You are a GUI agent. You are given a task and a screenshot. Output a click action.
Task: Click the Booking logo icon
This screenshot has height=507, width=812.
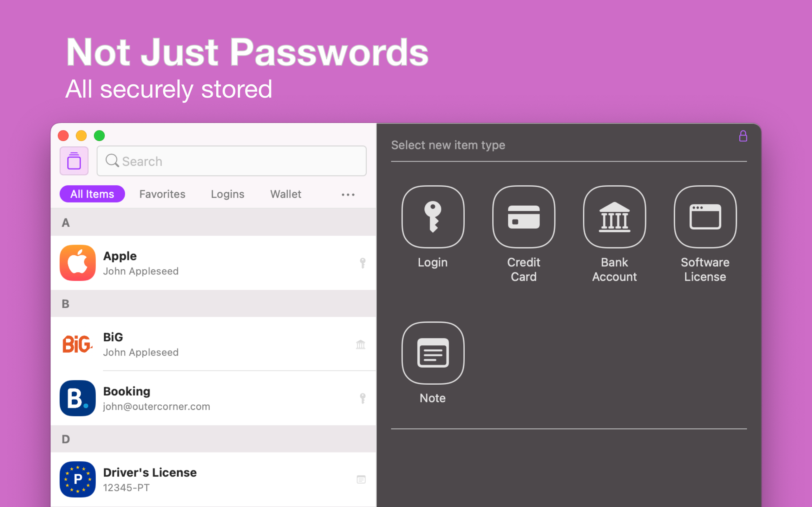pos(77,398)
